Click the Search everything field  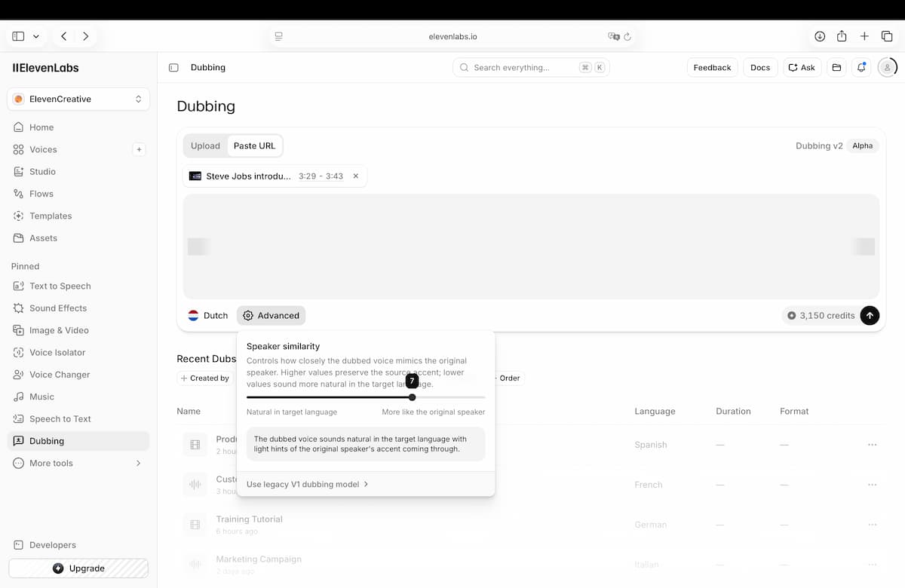531,67
